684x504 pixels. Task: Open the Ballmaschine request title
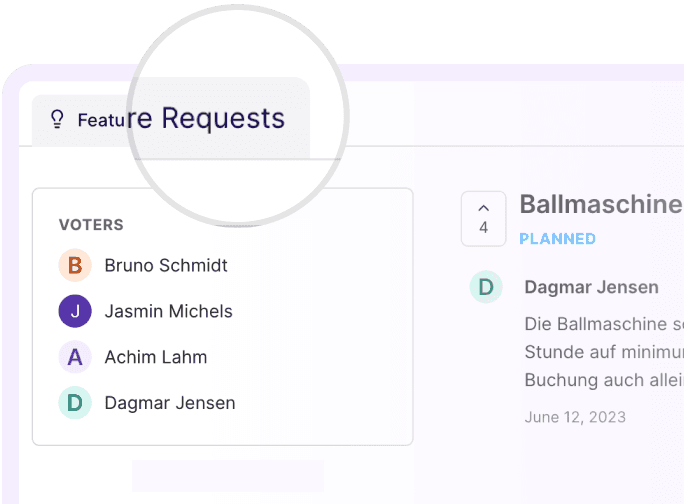pyautogui.click(x=600, y=204)
